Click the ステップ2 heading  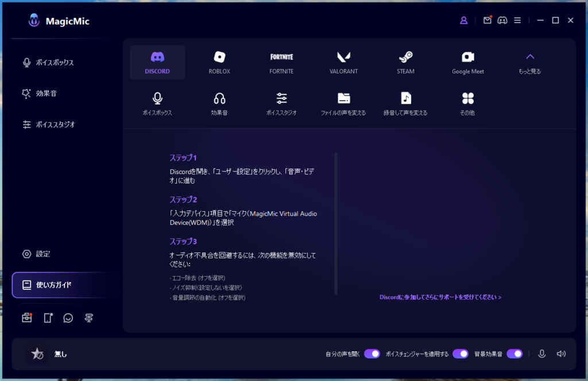(183, 200)
